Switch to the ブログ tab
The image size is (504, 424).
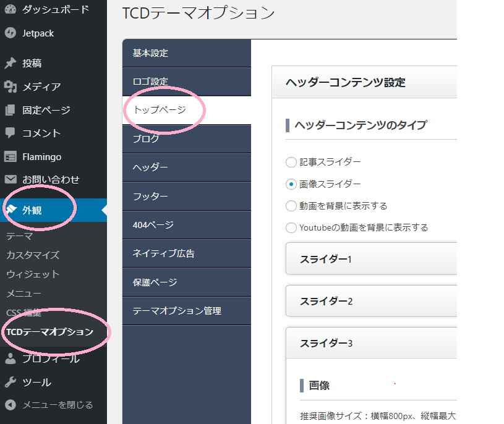coord(186,139)
